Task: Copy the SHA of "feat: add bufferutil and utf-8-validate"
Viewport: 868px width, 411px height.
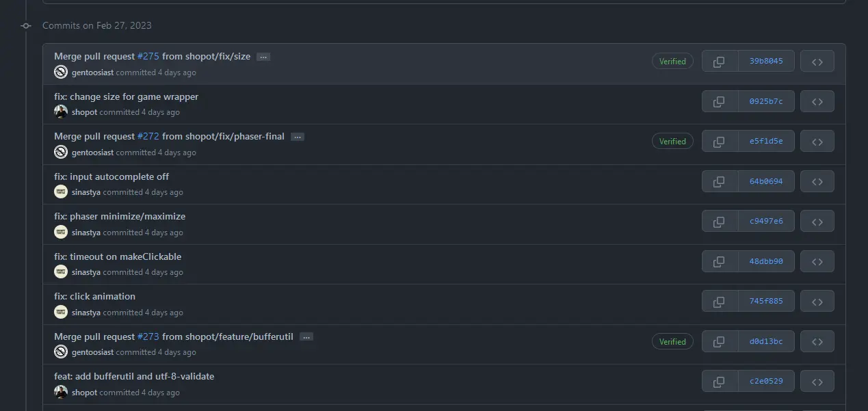Action: (719, 381)
